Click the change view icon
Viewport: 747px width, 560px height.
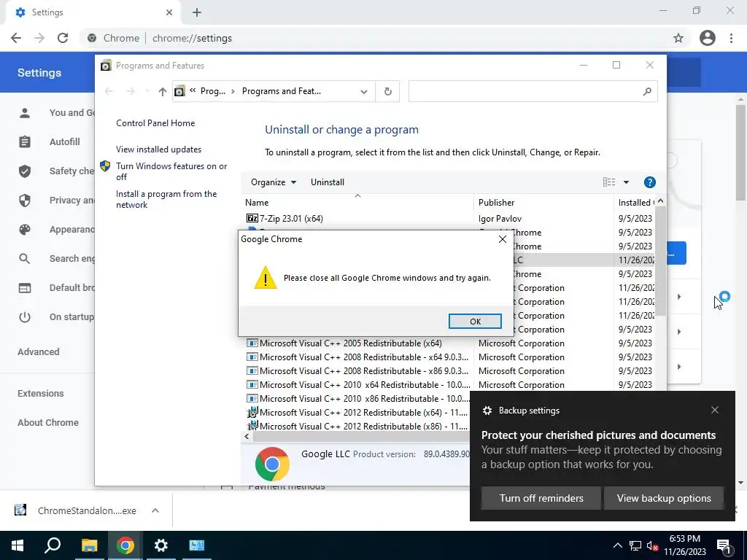click(609, 182)
